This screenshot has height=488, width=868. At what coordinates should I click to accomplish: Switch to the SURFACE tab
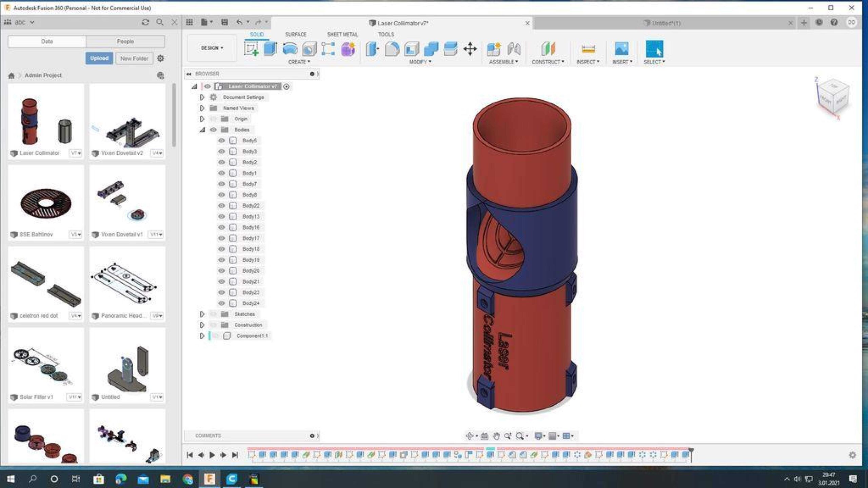296,34
